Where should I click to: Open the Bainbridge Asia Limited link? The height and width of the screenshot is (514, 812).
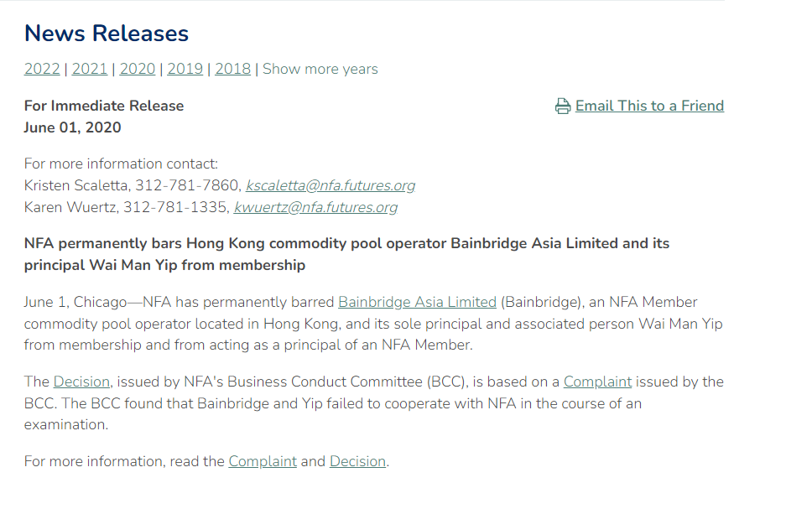pos(417,303)
